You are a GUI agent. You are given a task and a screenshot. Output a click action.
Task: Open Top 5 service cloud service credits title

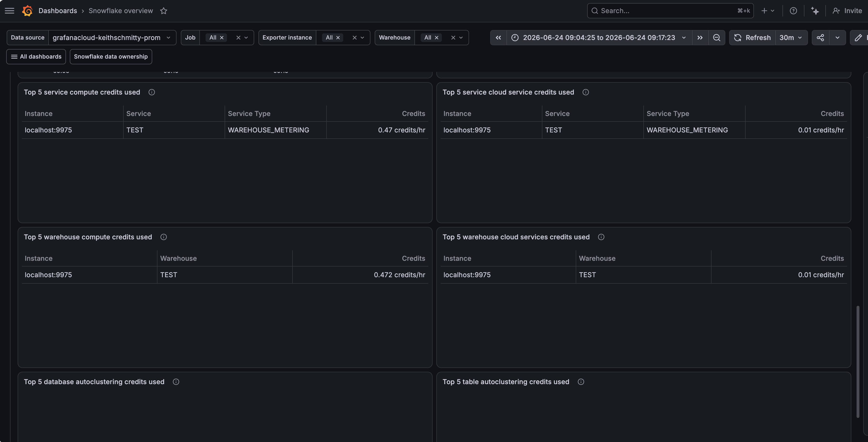pos(508,92)
